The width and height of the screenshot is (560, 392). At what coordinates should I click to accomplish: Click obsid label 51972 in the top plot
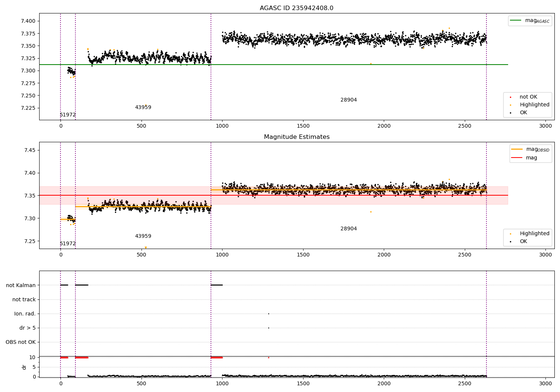[x=68, y=115]
